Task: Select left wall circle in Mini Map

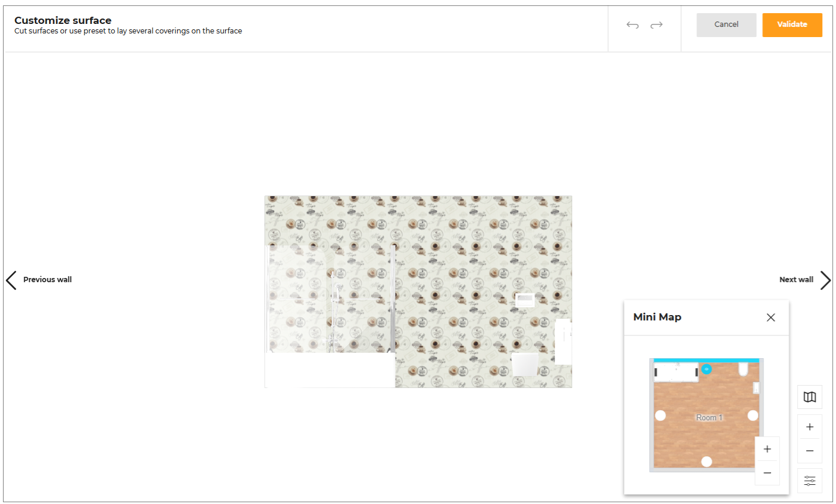Action: 660,416
